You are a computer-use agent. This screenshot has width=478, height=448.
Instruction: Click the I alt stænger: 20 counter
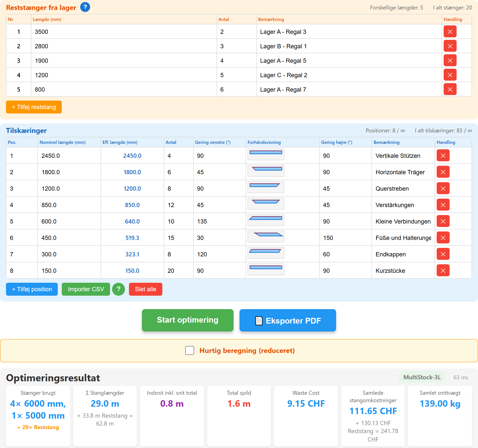pos(452,7)
